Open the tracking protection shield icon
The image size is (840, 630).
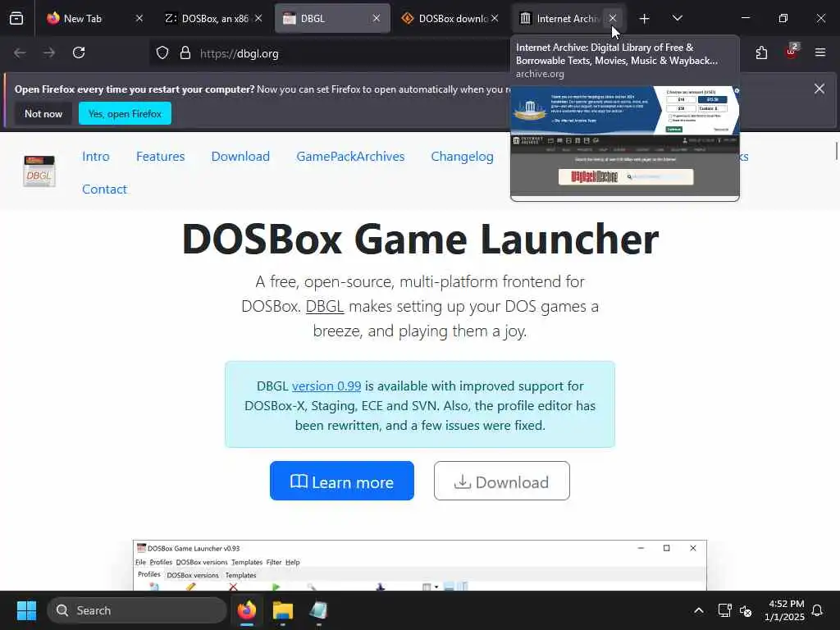(162, 53)
